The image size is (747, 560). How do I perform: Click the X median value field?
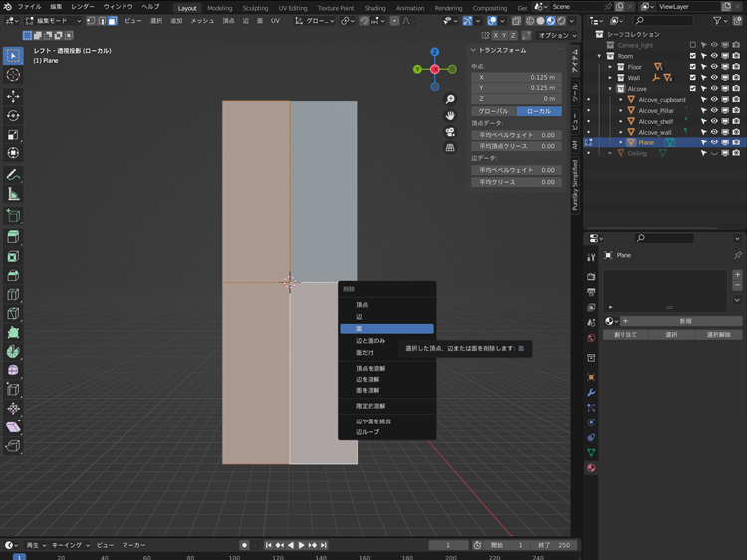(x=515, y=77)
